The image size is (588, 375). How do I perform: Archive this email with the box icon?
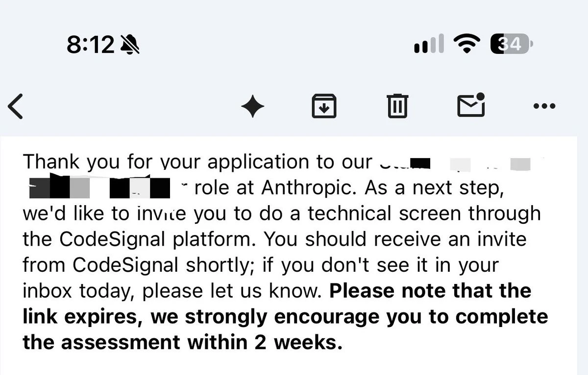[324, 106]
